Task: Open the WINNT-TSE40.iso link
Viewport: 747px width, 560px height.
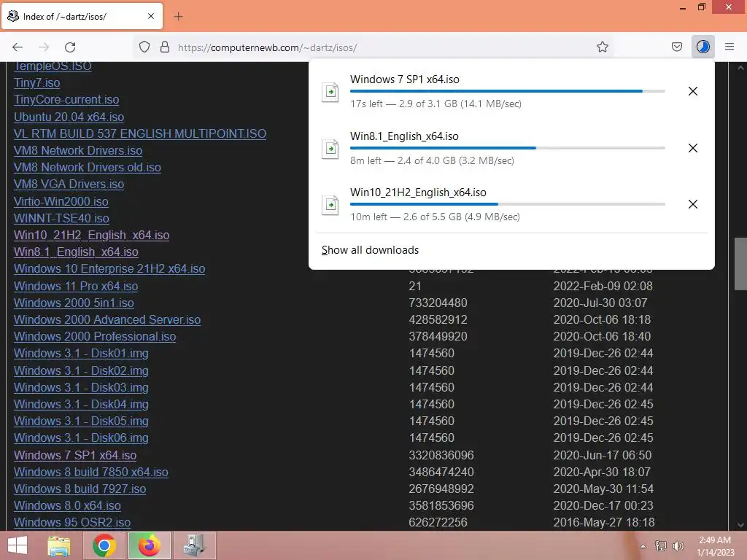Action: (61, 219)
